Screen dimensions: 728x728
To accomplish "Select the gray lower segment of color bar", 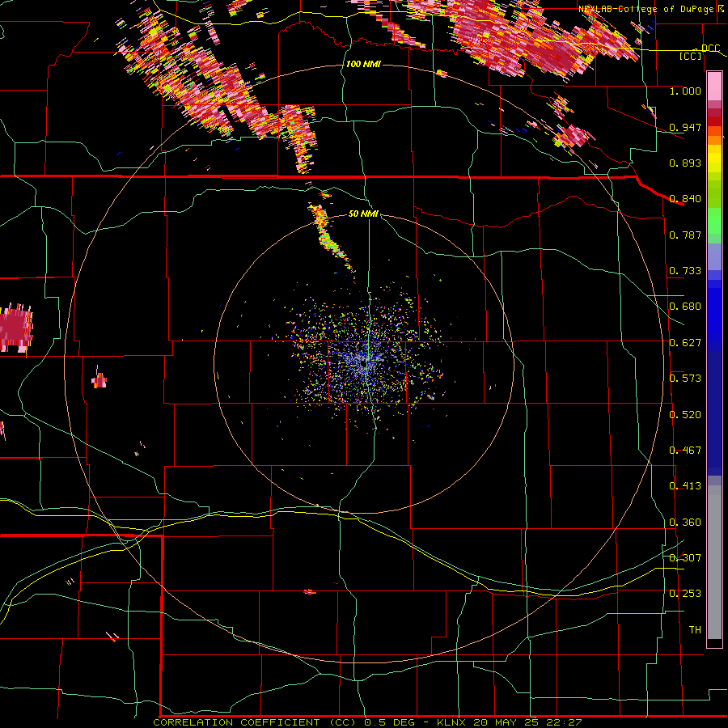I will (714, 562).
